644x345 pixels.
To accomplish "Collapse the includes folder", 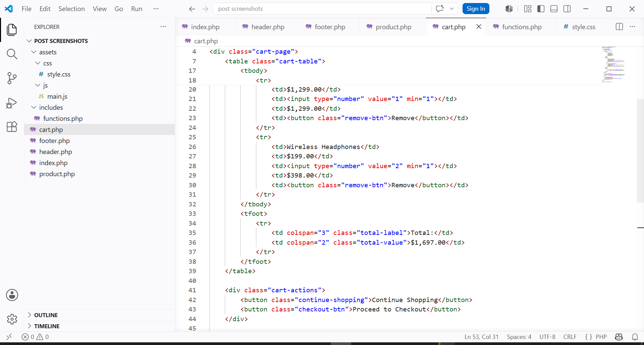I will click(x=34, y=107).
